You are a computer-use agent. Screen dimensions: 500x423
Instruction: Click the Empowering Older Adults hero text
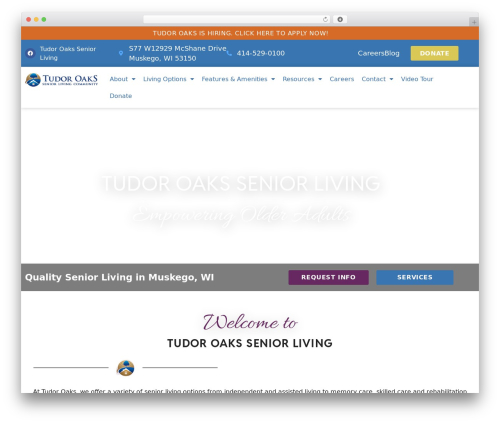[242, 215]
